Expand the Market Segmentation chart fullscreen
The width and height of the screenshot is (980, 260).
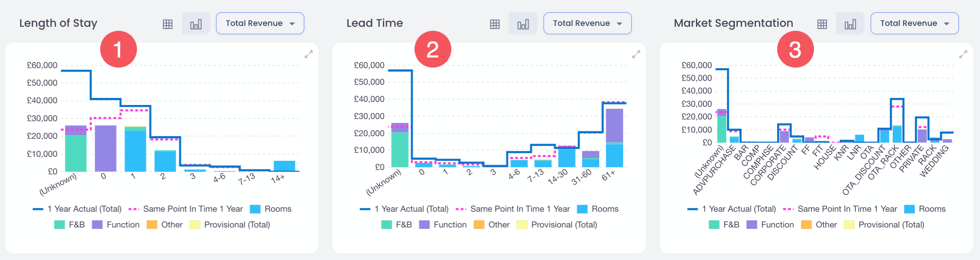point(963,54)
